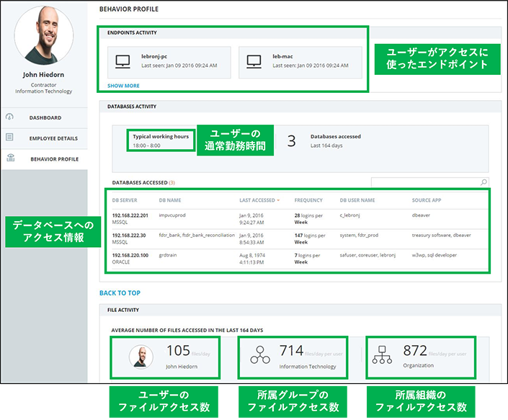508x420 pixels.
Task: Click the lebronj-pc computer monitor icon
Action: (122, 63)
